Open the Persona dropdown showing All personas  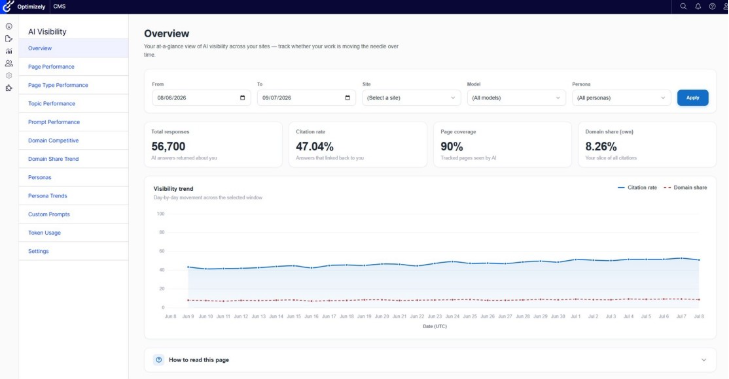[x=621, y=98]
